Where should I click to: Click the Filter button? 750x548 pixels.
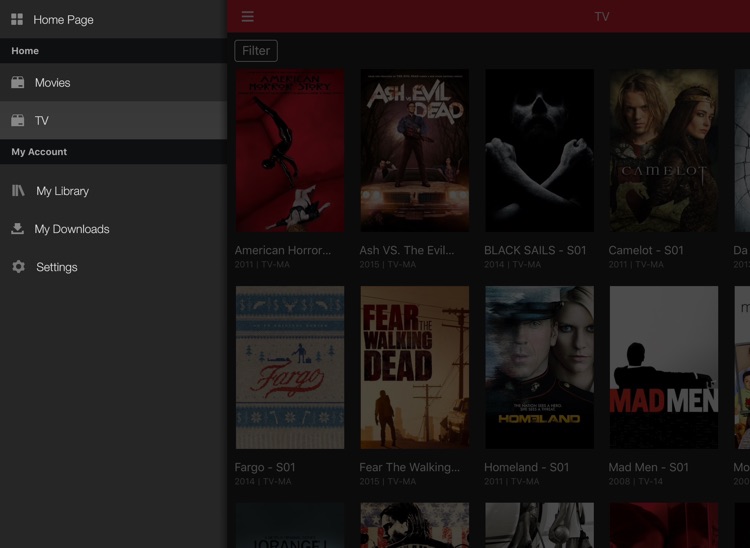pos(256,51)
